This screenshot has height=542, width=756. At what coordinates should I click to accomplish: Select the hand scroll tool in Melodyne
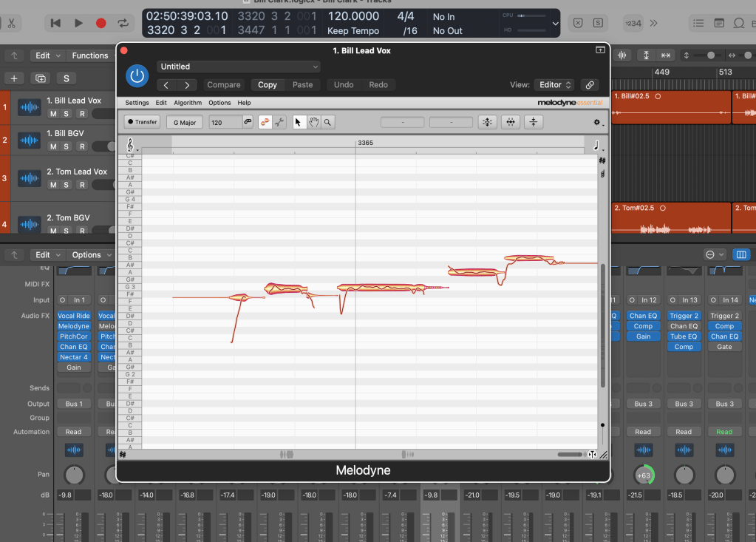pyautogui.click(x=313, y=122)
